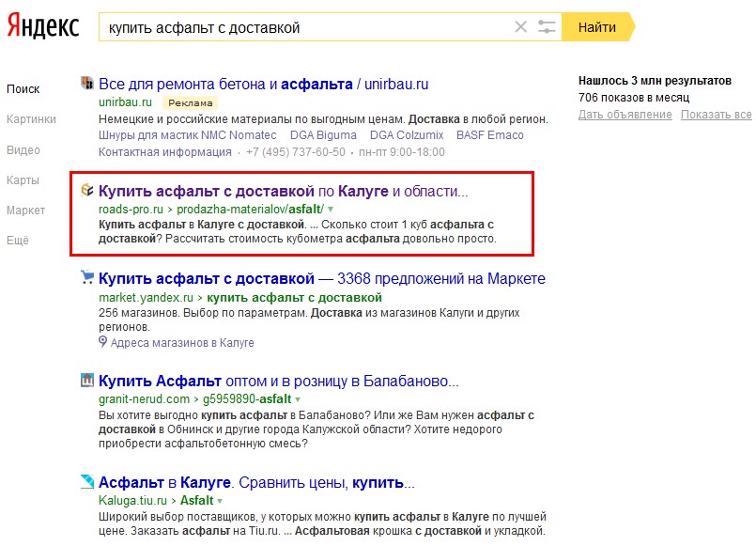
Task: Open 'Купить Асфальт оптом и в розницу' result
Action: point(279,381)
